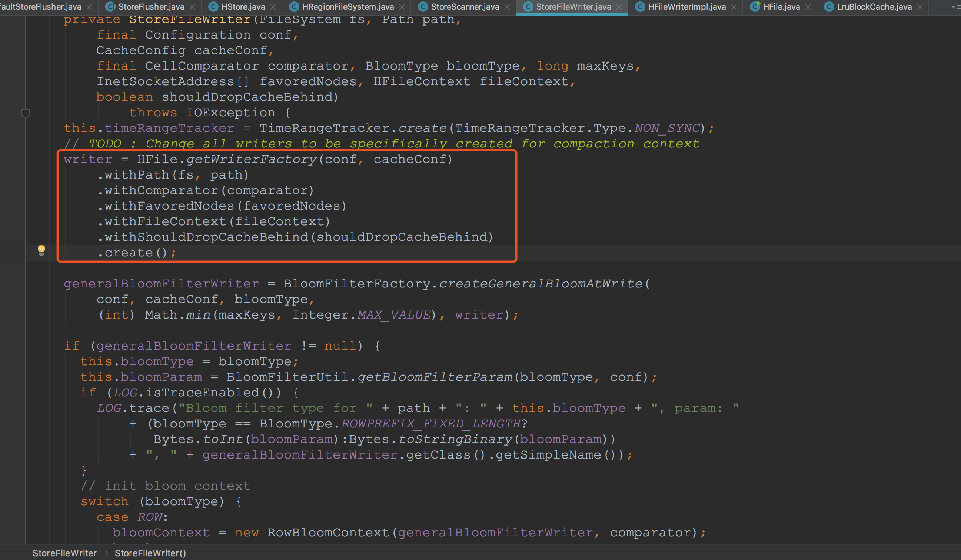Click the lightbulb quick-fix icon in gutter
The height and width of the screenshot is (560, 961).
[x=41, y=250]
